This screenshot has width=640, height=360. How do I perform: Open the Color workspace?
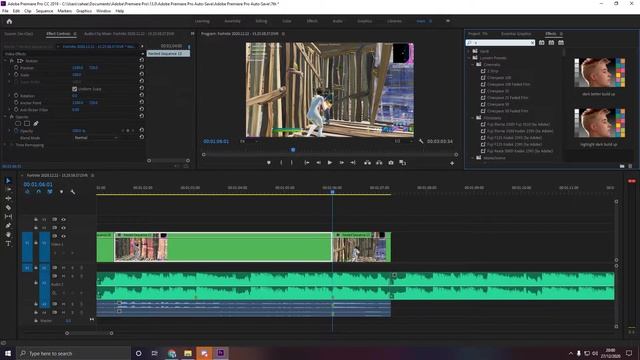coord(287,21)
